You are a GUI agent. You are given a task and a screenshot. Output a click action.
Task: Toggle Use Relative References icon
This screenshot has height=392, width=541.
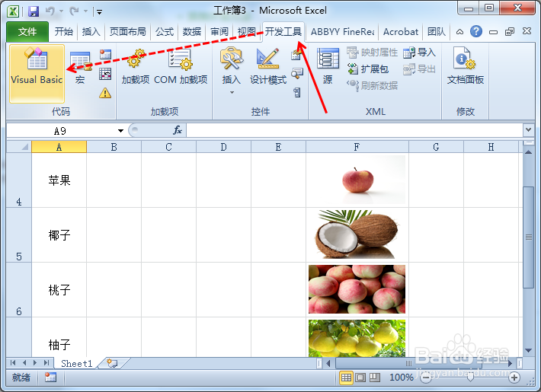105,74
